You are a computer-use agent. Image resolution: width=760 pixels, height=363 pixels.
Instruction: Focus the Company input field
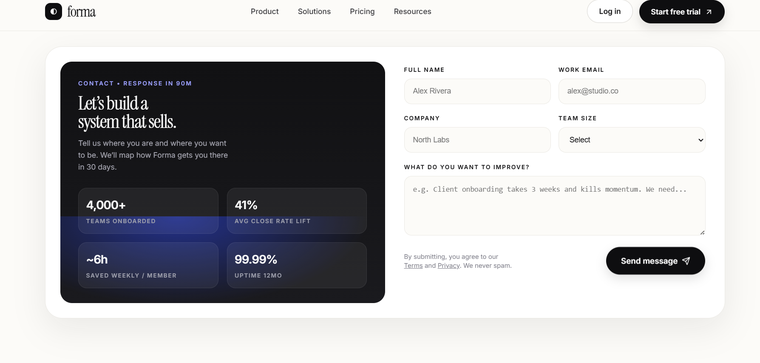point(477,140)
